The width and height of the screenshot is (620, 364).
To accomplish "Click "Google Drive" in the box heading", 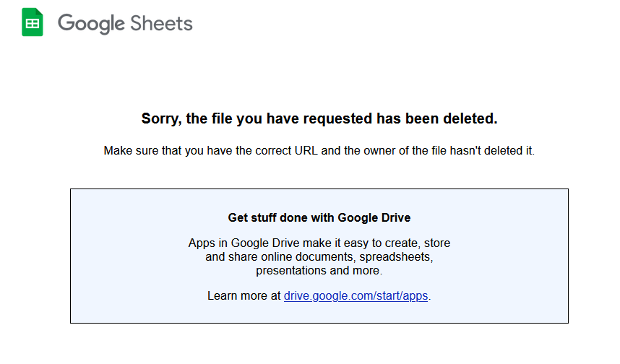I will click(374, 218).
